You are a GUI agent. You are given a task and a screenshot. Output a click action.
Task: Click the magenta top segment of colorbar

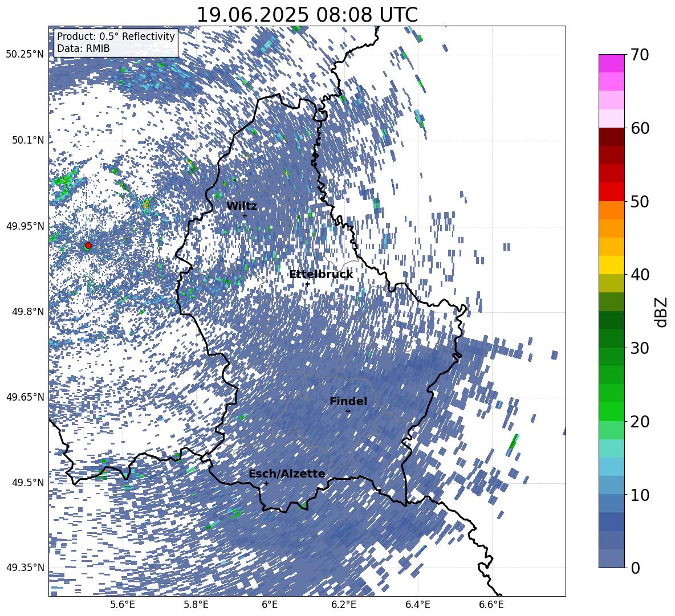pos(611,63)
